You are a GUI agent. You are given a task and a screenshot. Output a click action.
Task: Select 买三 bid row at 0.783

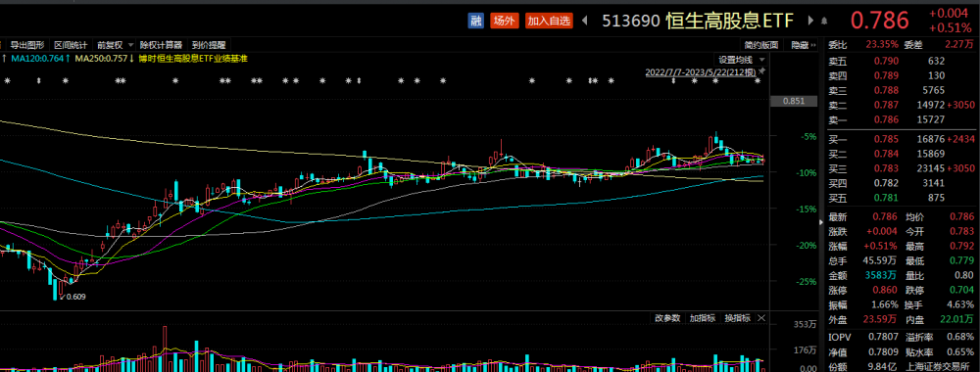[901, 168]
